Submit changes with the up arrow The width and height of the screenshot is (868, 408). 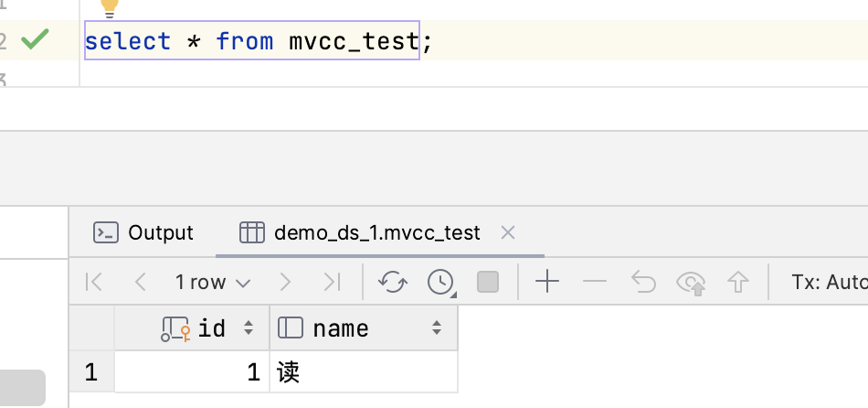click(736, 282)
